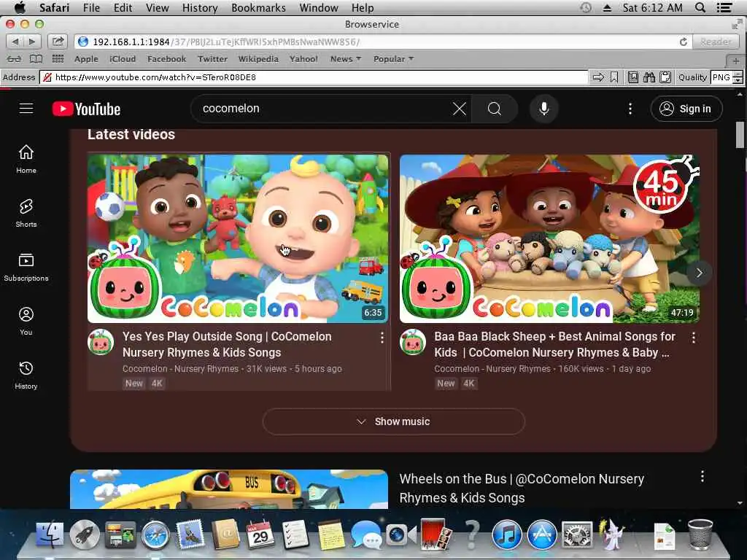Open Shorts in the sidebar
This screenshot has width=747, height=560.
26,214
